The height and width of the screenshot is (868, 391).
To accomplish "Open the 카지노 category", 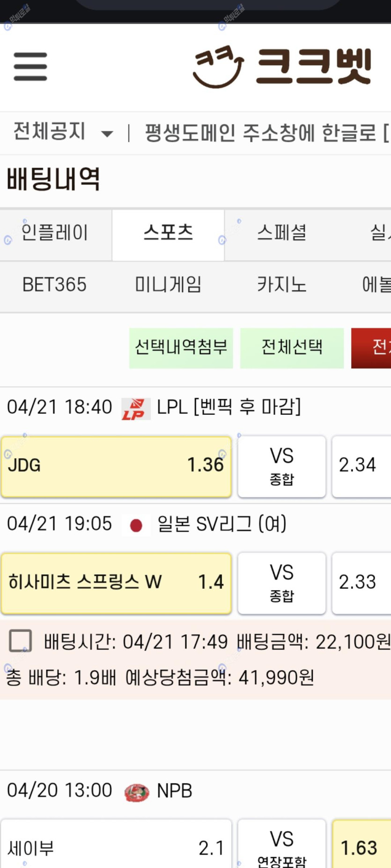I will point(281,284).
